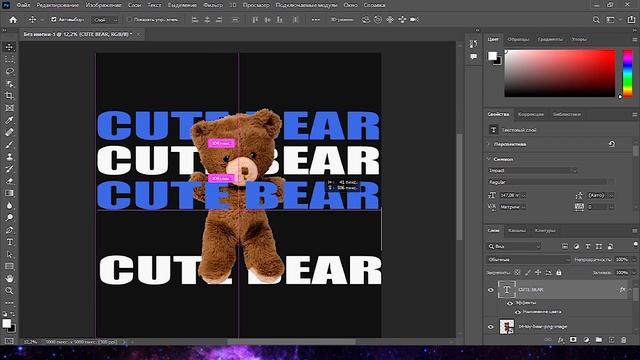Pick a color in the color field
Screen dimensions: 640x360
pyautogui.click(x=560, y=73)
